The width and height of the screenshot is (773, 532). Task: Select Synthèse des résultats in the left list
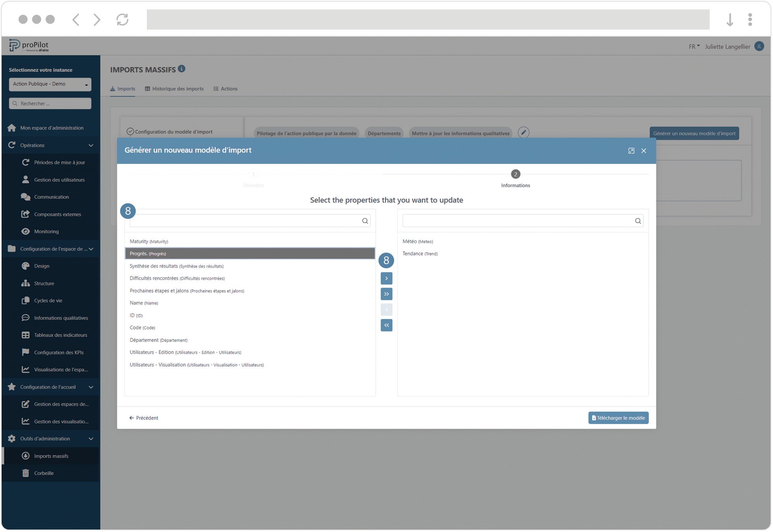(x=176, y=266)
